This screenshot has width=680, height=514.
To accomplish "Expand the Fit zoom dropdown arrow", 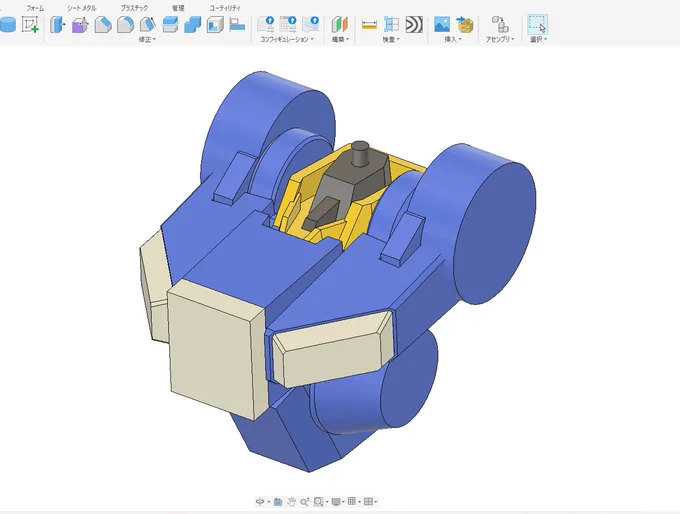I will coord(327,502).
